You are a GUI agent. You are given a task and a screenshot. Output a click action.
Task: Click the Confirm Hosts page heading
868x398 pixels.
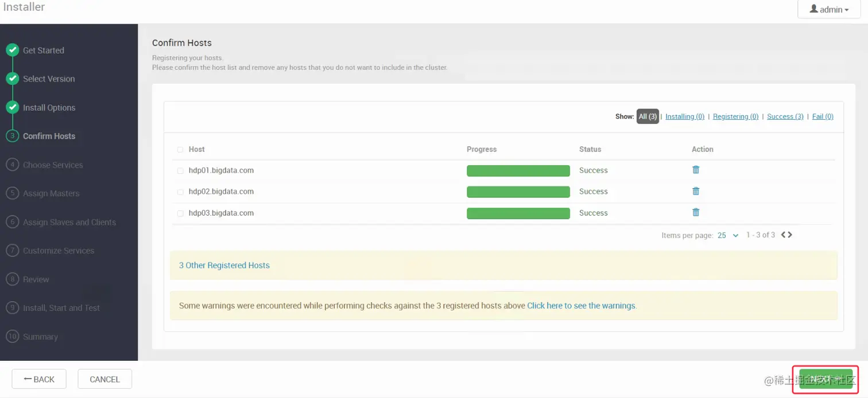pos(182,43)
